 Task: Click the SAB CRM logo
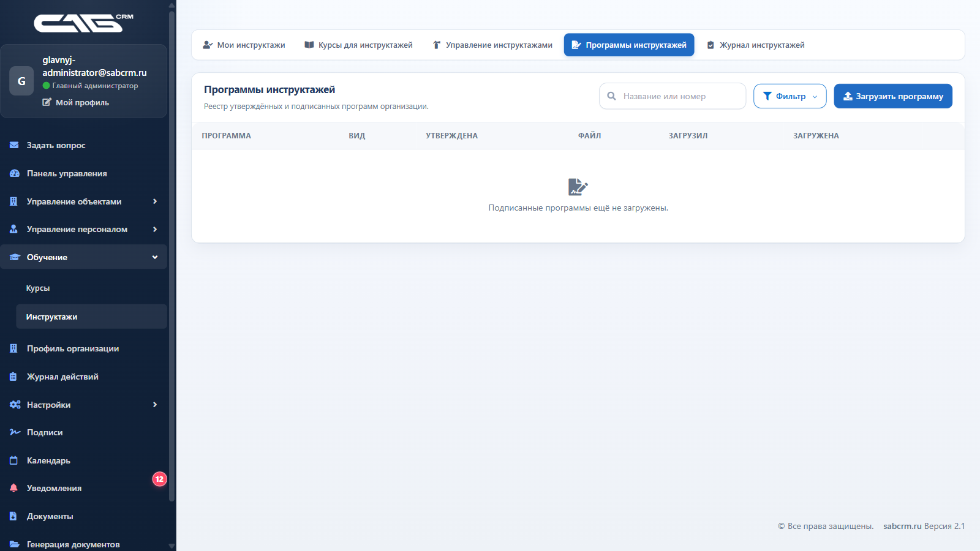tap(83, 23)
